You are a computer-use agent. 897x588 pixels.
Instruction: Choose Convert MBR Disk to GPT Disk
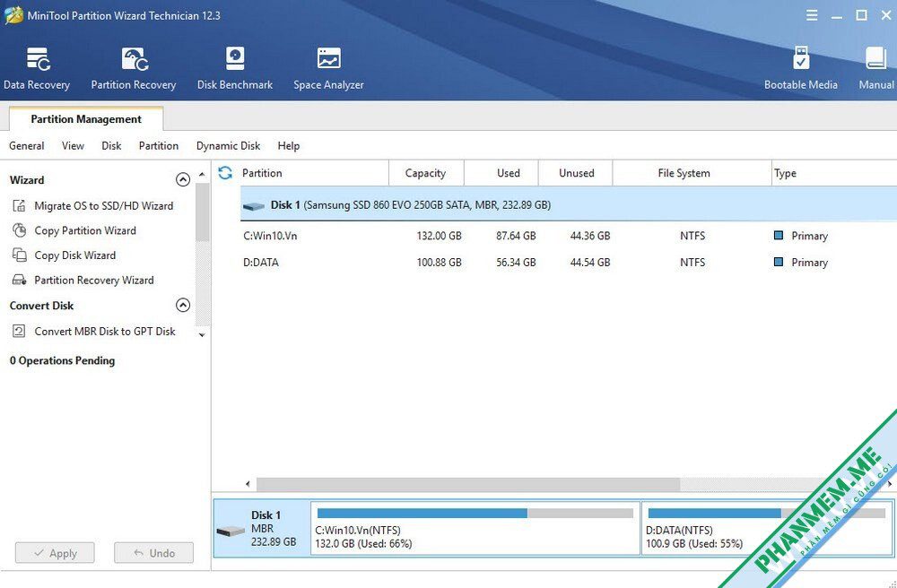coord(105,332)
